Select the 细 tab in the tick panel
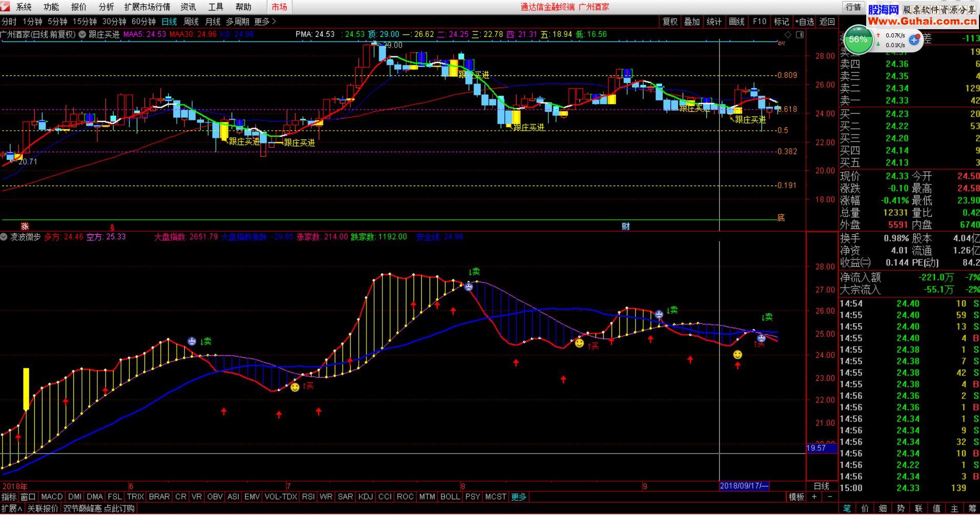The height and width of the screenshot is (515, 980). (883, 508)
